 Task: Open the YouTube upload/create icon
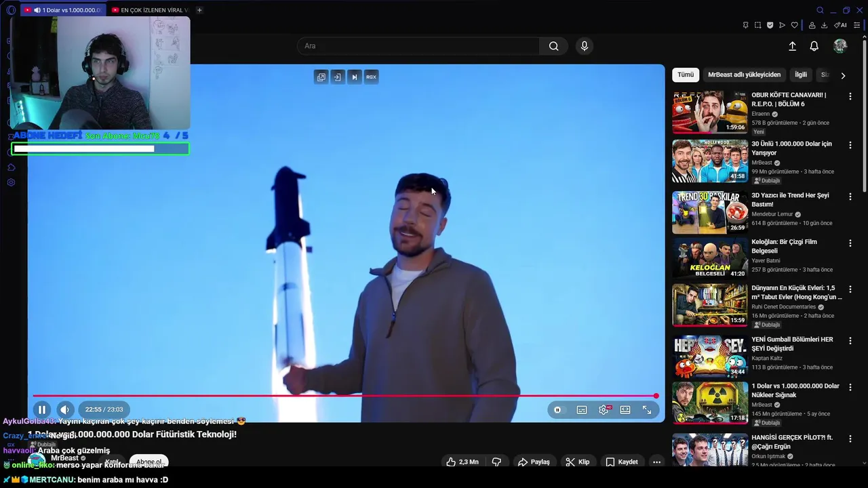792,46
